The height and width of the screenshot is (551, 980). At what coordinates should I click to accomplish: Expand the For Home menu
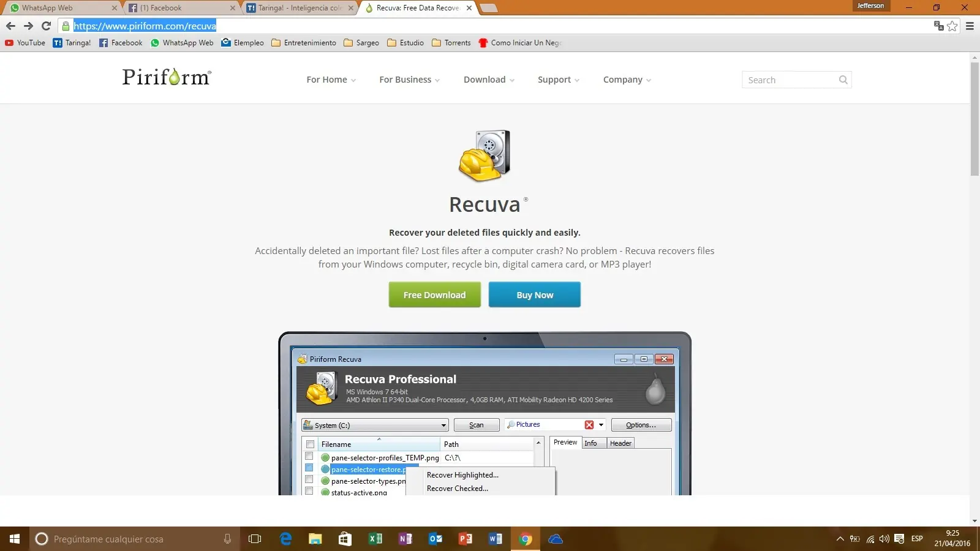pyautogui.click(x=331, y=80)
